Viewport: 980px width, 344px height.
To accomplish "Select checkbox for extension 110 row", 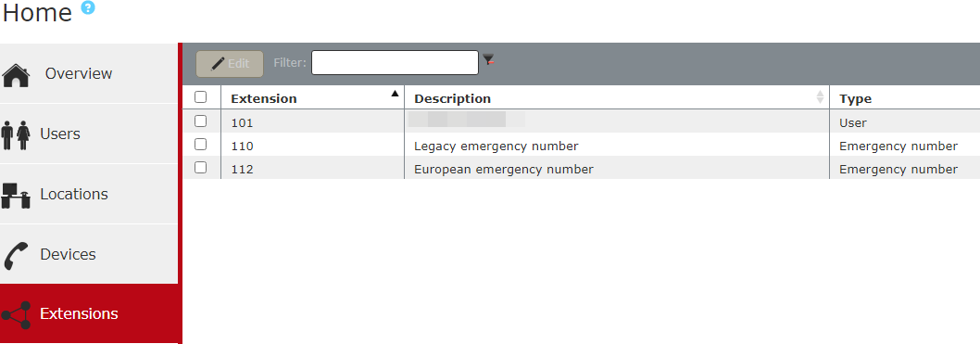I will click(x=201, y=145).
